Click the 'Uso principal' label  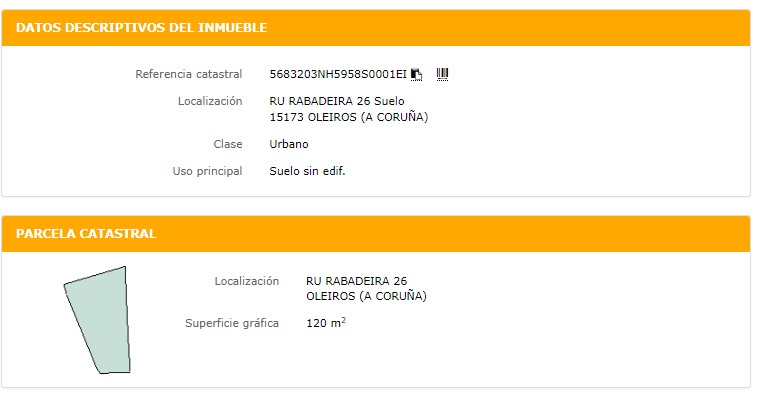point(207,171)
